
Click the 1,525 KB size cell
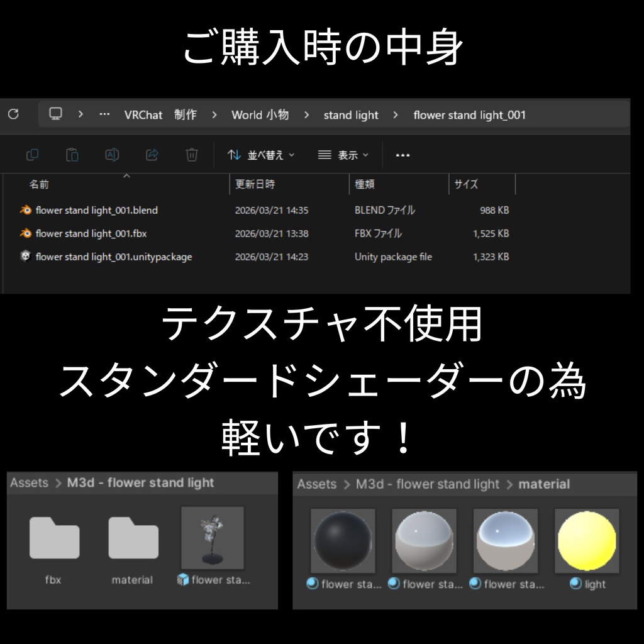491,233
